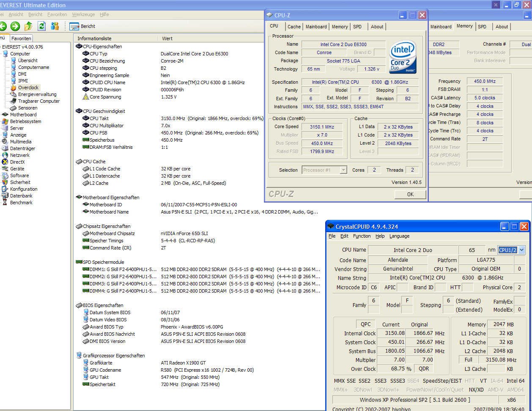
Task: Click the QPC button in CrystalCPUID
Action: (x=365, y=324)
